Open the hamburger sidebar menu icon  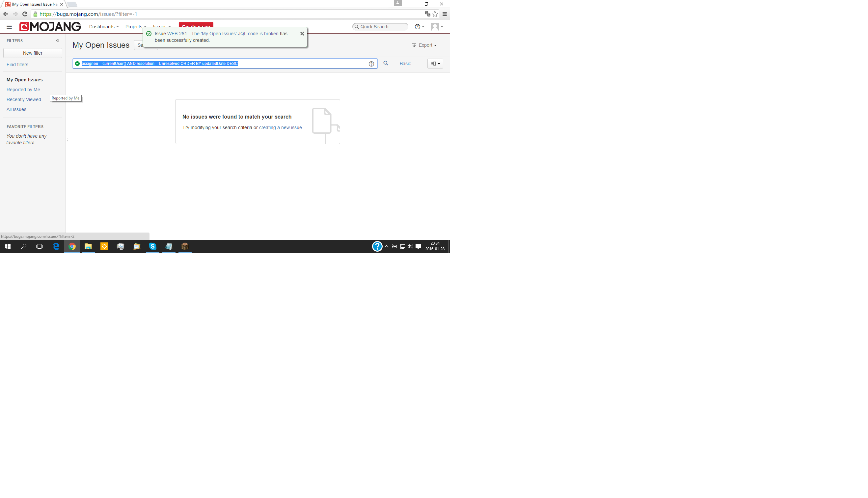[9, 27]
